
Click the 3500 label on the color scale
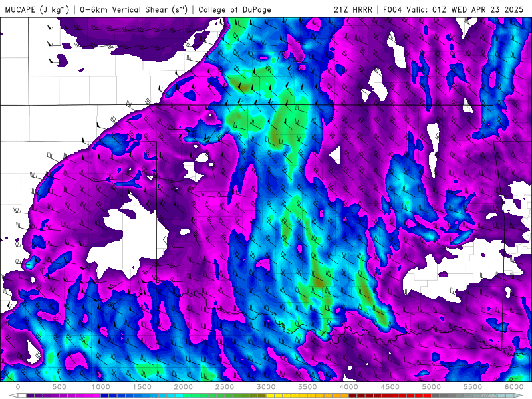pos(307,387)
